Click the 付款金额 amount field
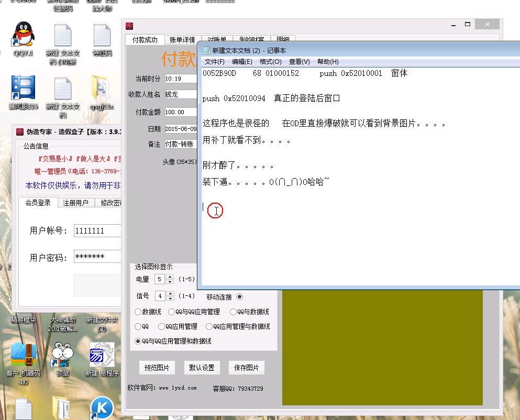Viewport: 520px width, 420px height. (181, 112)
